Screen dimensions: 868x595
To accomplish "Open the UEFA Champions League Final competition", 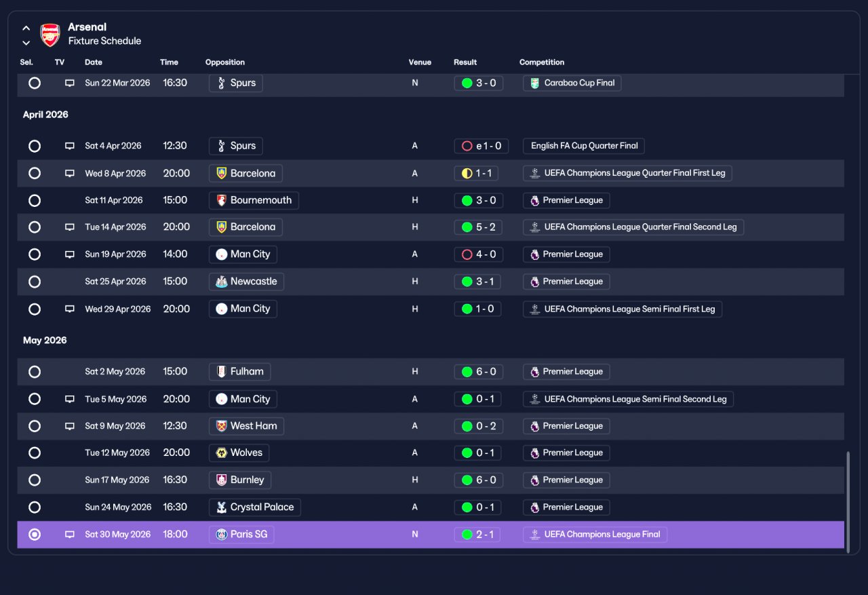I will tap(595, 535).
